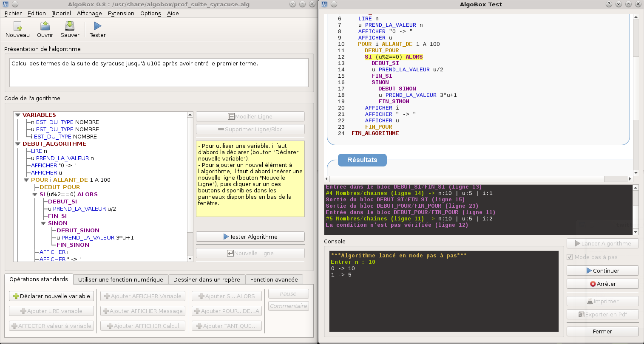The height and width of the screenshot is (344, 644).
Task: Open the Fichier menu
Action: click(x=13, y=13)
